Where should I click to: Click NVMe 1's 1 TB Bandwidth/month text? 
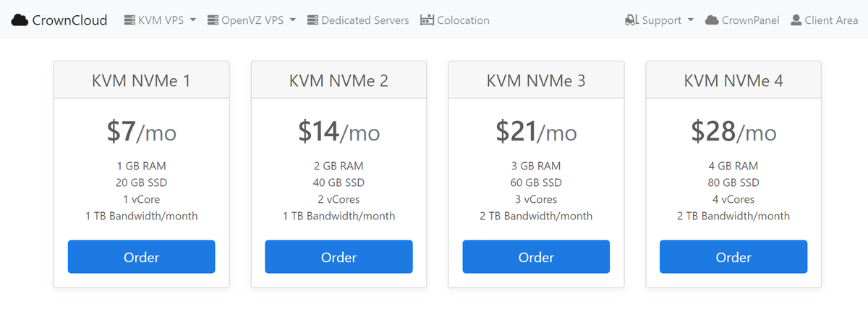(141, 216)
